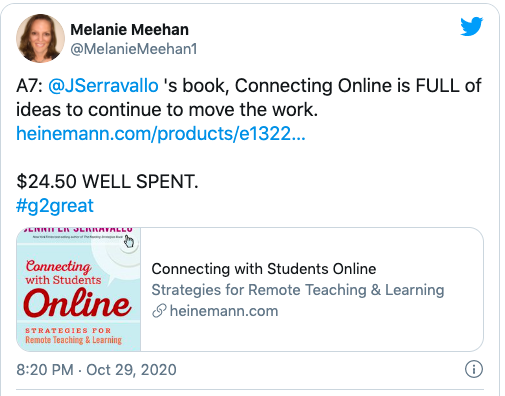Image resolution: width=505 pixels, height=396 pixels.
Task: Follow the #g2great hashtag
Action: pyautogui.click(x=55, y=205)
